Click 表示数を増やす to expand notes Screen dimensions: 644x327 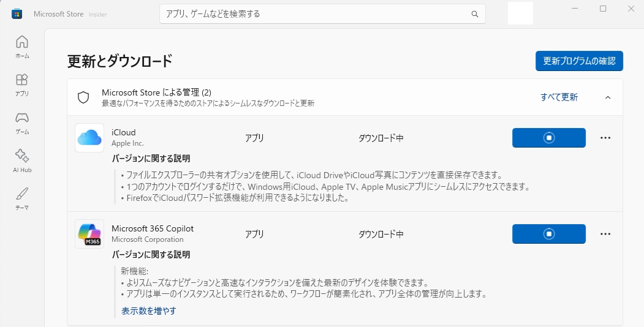(149, 311)
